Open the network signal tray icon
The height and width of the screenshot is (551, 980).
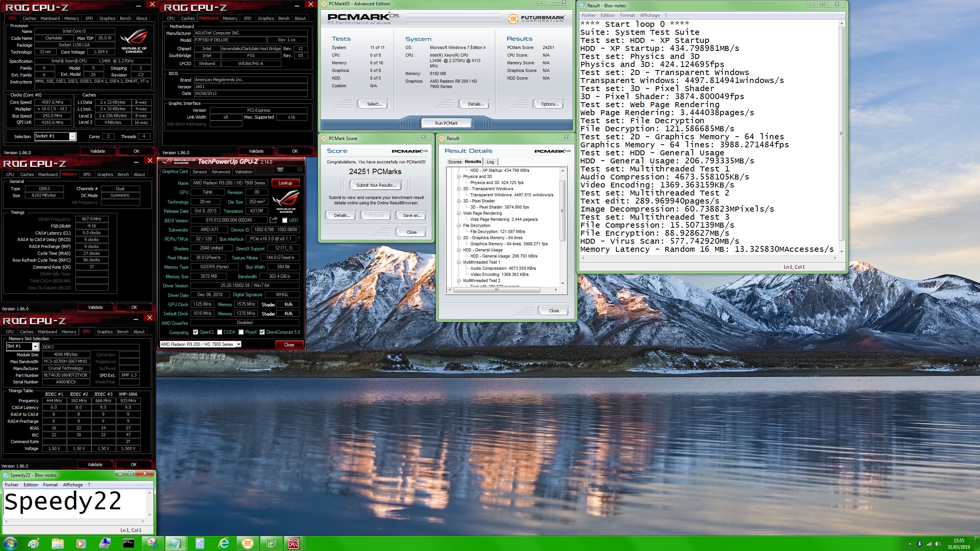point(928,544)
